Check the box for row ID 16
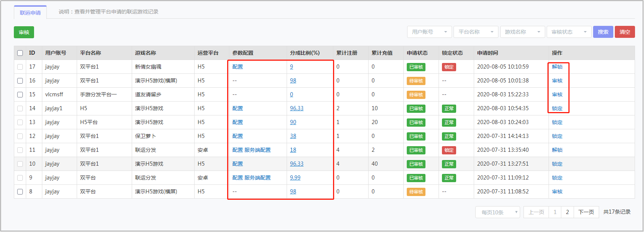The height and width of the screenshot is (232, 644). point(20,81)
